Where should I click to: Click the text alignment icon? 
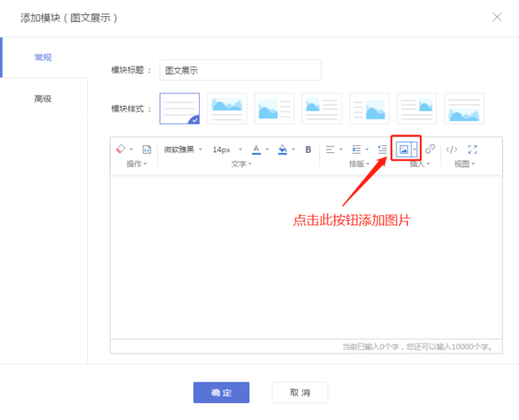pyautogui.click(x=330, y=150)
